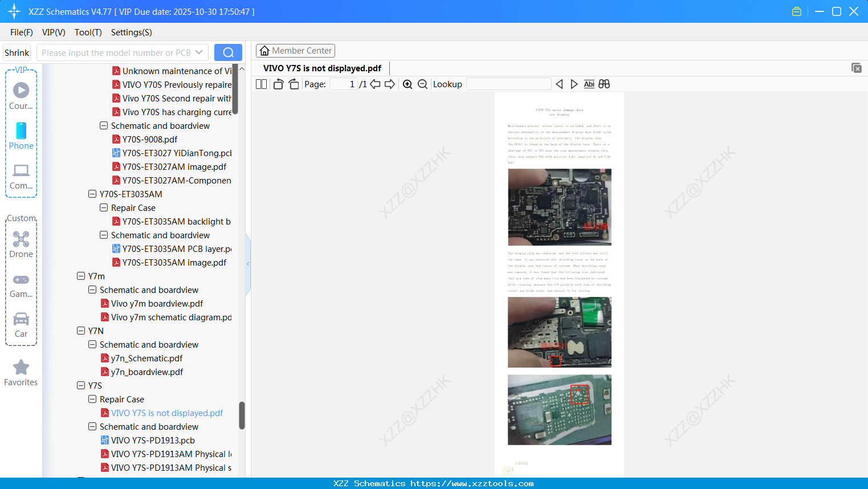Go to the next PDF page
This screenshot has width=868, height=489.
pyautogui.click(x=390, y=84)
